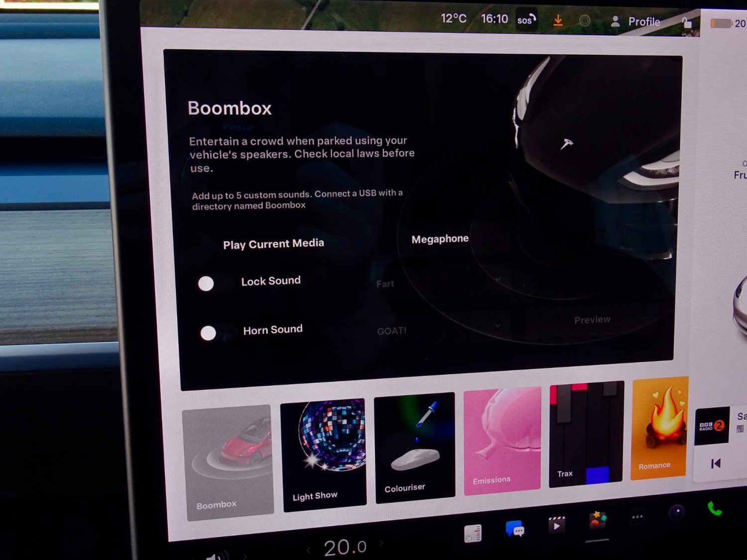This screenshot has width=747, height=560.
Task: Toggle the Horn Sound switch
Action: 217,333
